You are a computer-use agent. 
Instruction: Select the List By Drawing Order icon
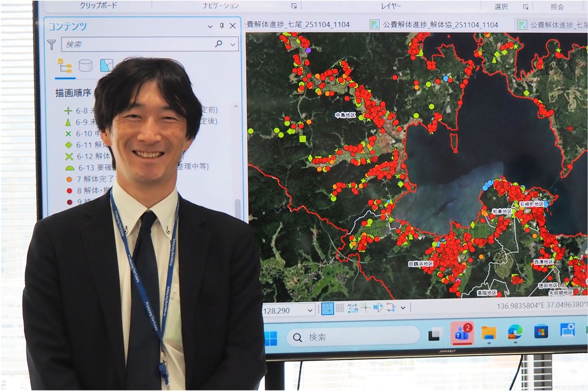click(x=64, y=66)
